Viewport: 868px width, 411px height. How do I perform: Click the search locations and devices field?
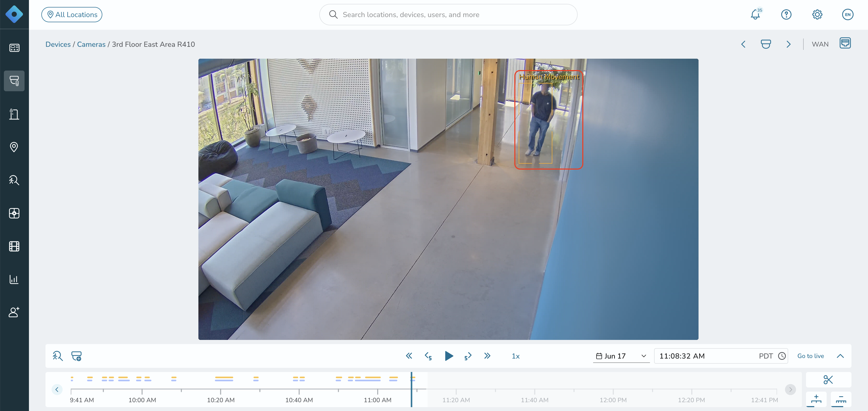448,14
